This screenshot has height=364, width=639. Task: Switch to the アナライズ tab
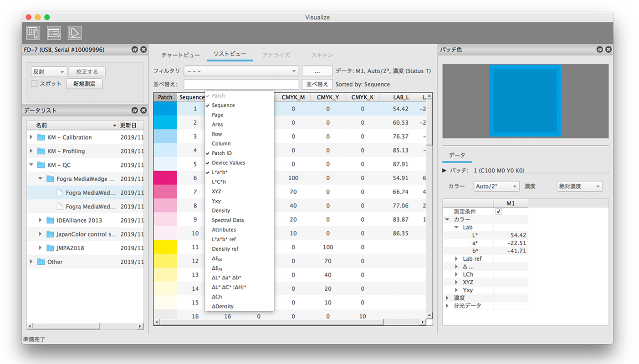[x=276, y=55]
